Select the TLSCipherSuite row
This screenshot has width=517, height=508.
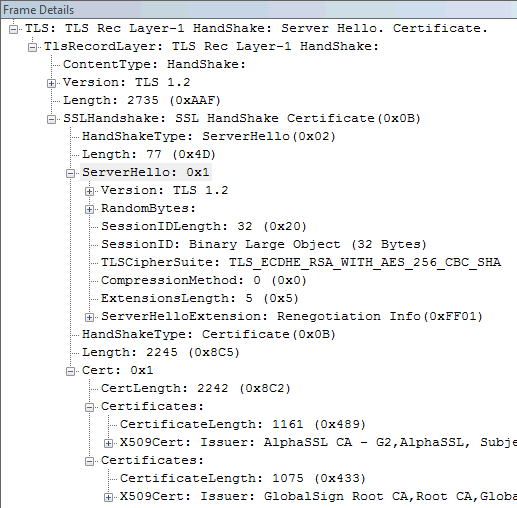point(301,262)
